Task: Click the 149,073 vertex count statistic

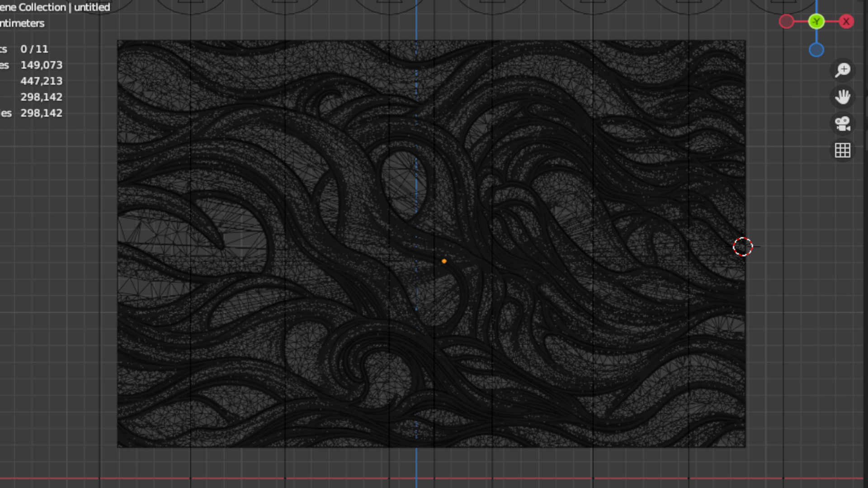Action: point(41,65)
